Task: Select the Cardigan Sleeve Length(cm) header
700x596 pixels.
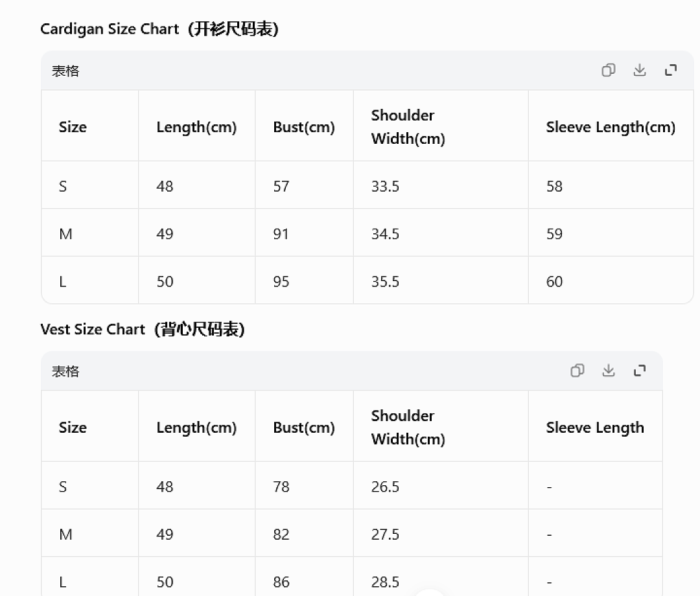Action: tap(611, 127)
